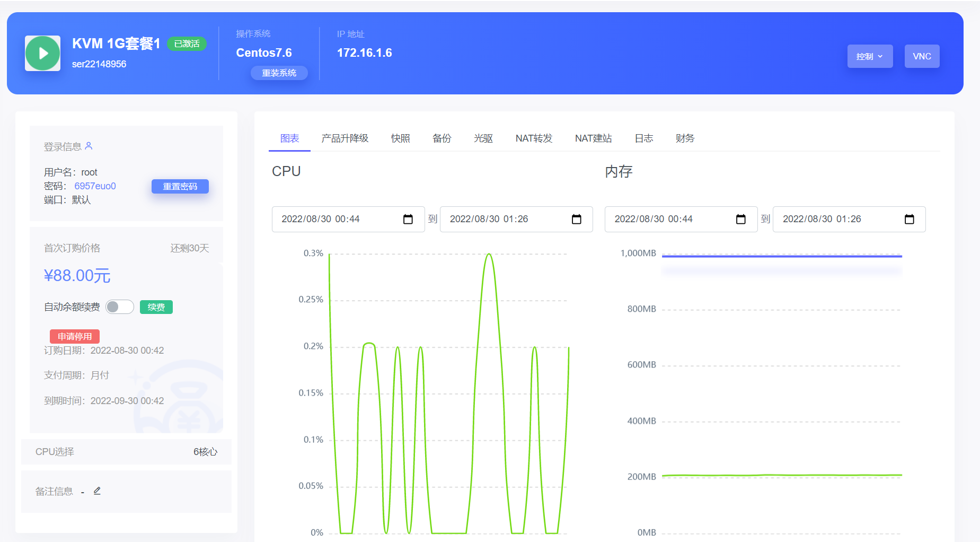Click the 端口: 默认 text
980x542 pixels.
click(67, 200)
